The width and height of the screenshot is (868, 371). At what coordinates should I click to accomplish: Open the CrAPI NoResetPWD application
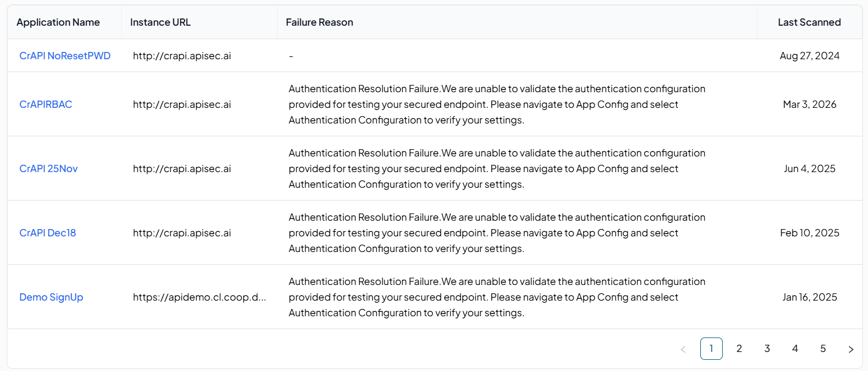tap(65, 56)
